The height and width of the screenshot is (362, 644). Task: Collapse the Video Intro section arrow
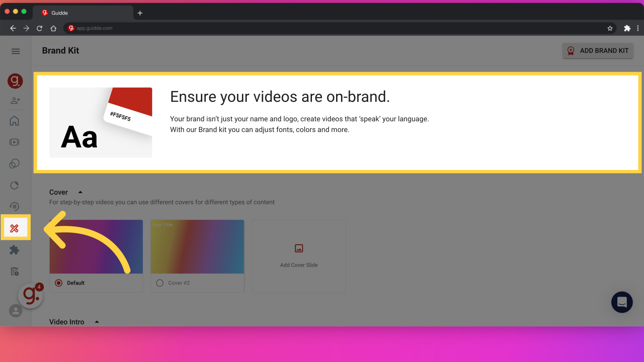coord(97,322)
